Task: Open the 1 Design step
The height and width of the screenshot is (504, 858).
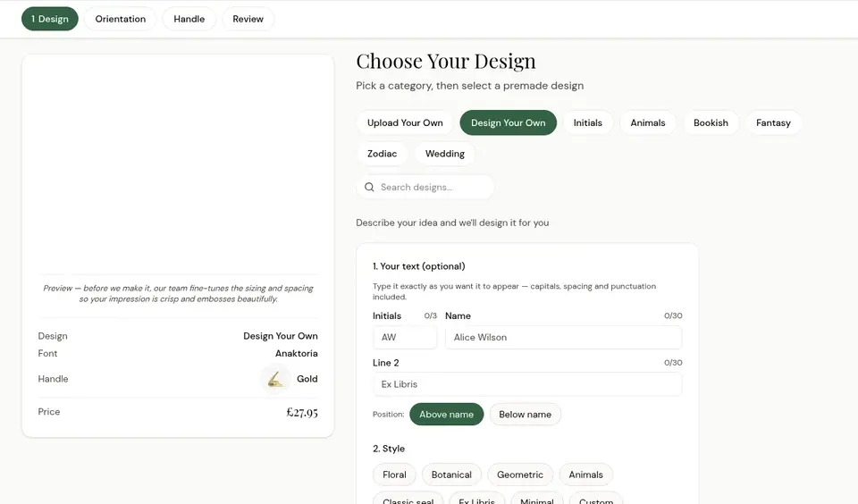Action: (x=50, y=19)
